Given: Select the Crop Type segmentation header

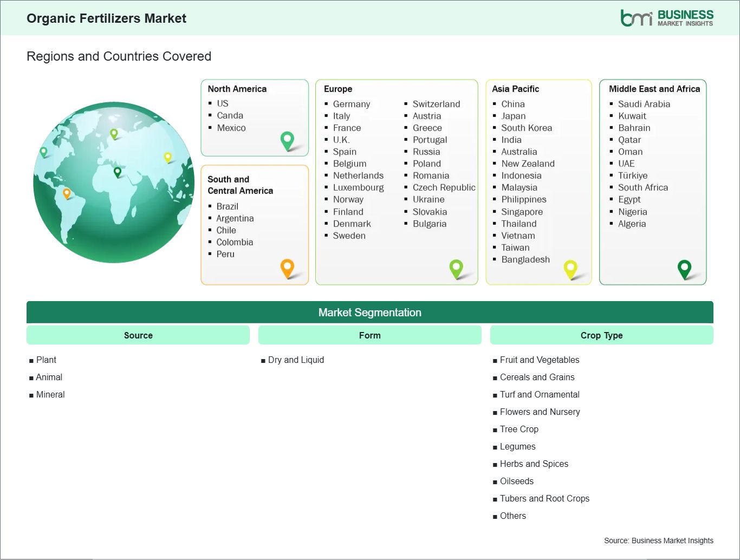Looking at the screenshot, I should 601,335.
